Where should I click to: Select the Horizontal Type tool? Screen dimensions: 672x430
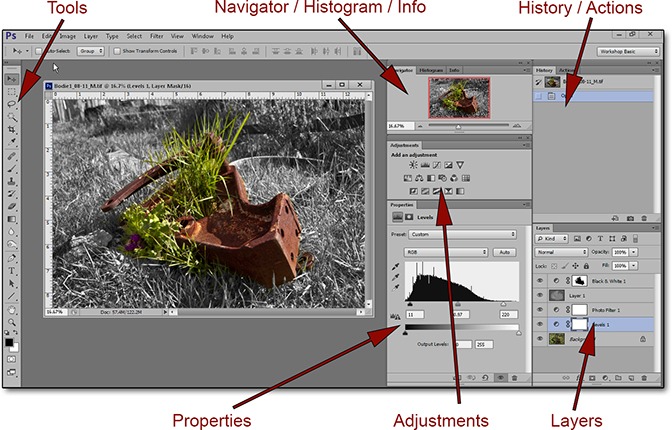12,271
